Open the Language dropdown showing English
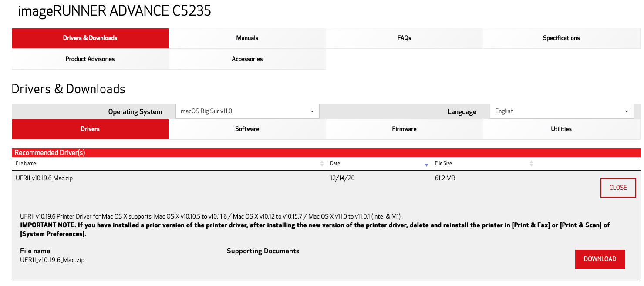Image resolution: width=644 pixels, height=286 pixels. (562, 111)
